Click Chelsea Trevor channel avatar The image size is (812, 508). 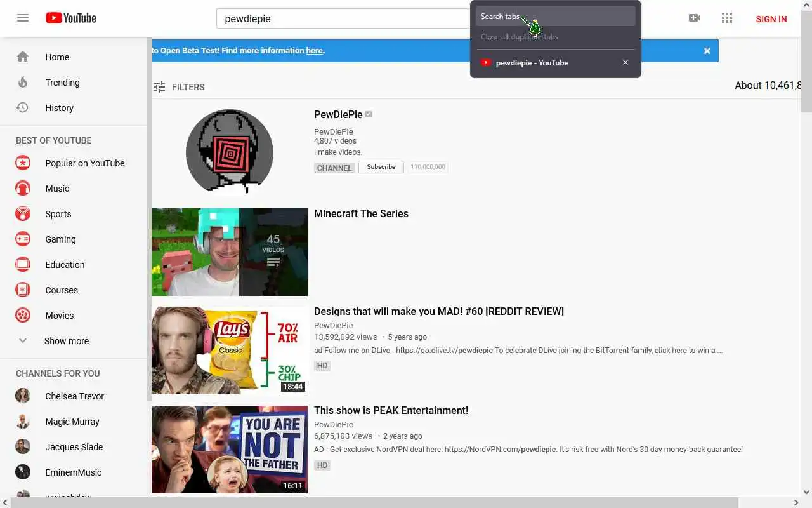[x=23, y=396]
